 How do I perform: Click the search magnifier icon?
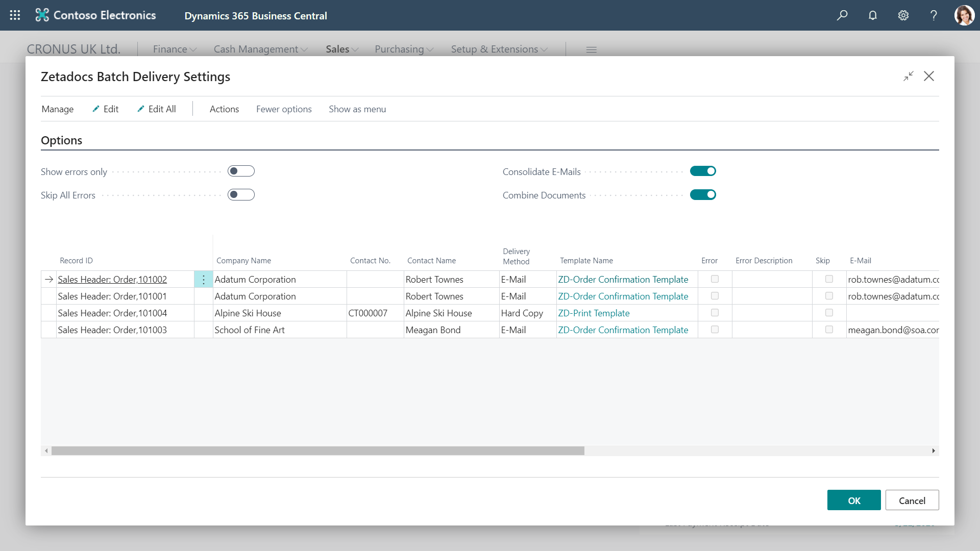click(x=842, y=15)
